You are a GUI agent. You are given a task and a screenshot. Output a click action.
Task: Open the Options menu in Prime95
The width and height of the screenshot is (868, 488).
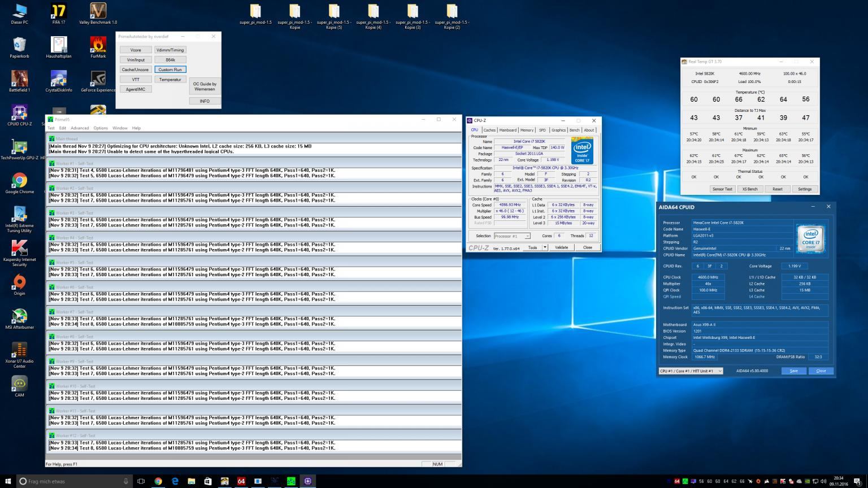click(101, 128)
